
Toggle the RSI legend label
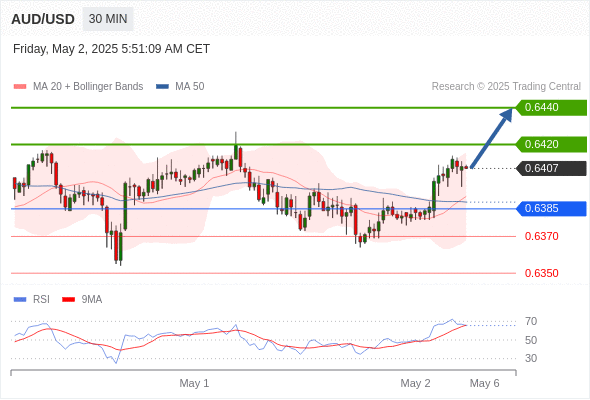[x=41, y=300]
